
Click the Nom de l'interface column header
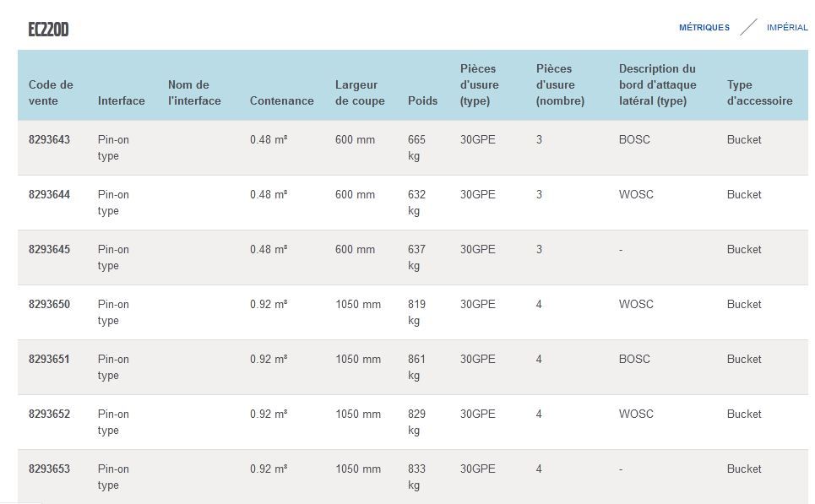pyautogui.click(x=194, y=93)
